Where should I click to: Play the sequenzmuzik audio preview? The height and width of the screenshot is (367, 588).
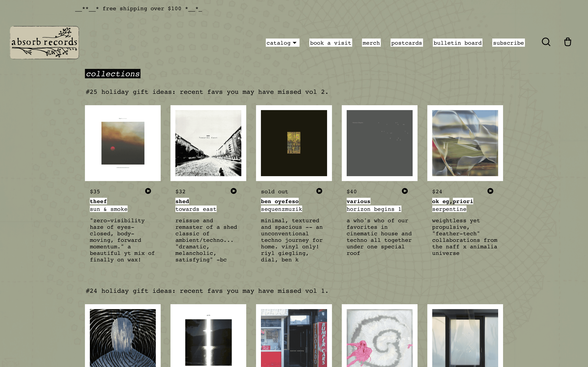[319, 191]
